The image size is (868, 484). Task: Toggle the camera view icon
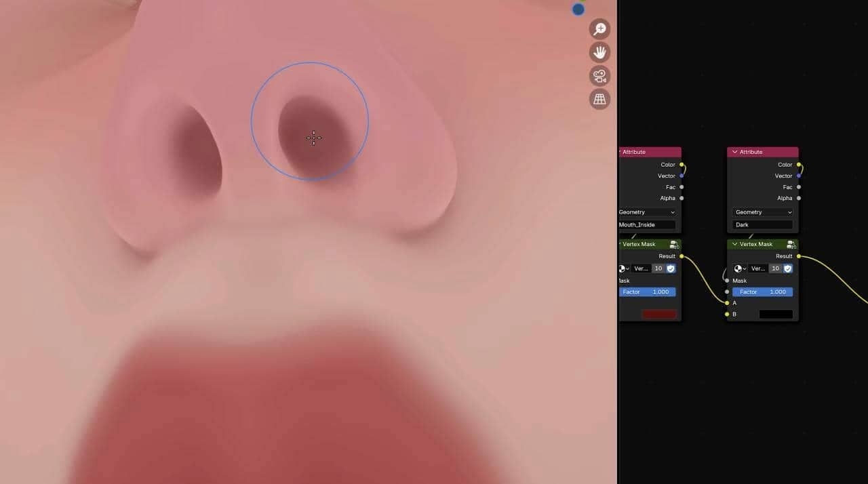[599, 76]
